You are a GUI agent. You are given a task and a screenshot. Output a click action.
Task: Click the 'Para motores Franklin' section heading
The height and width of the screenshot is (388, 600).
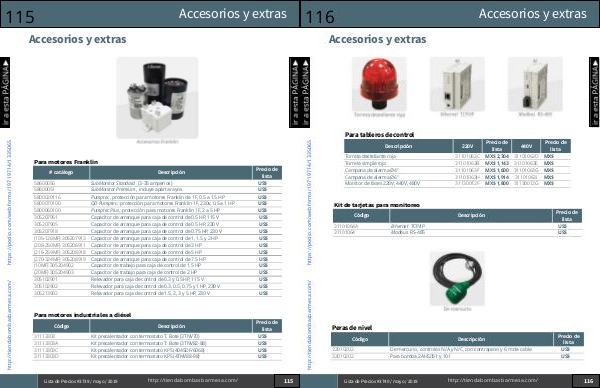coord(66,162)
